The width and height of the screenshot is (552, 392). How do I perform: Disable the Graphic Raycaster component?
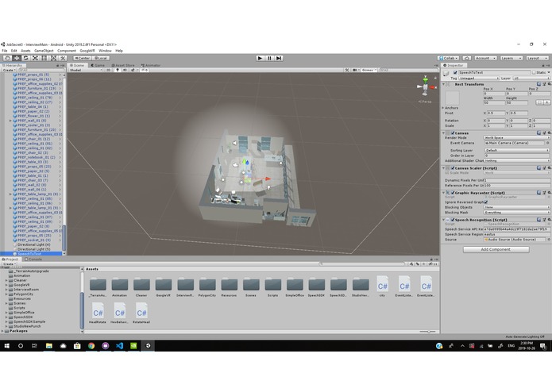click(453, 193)
